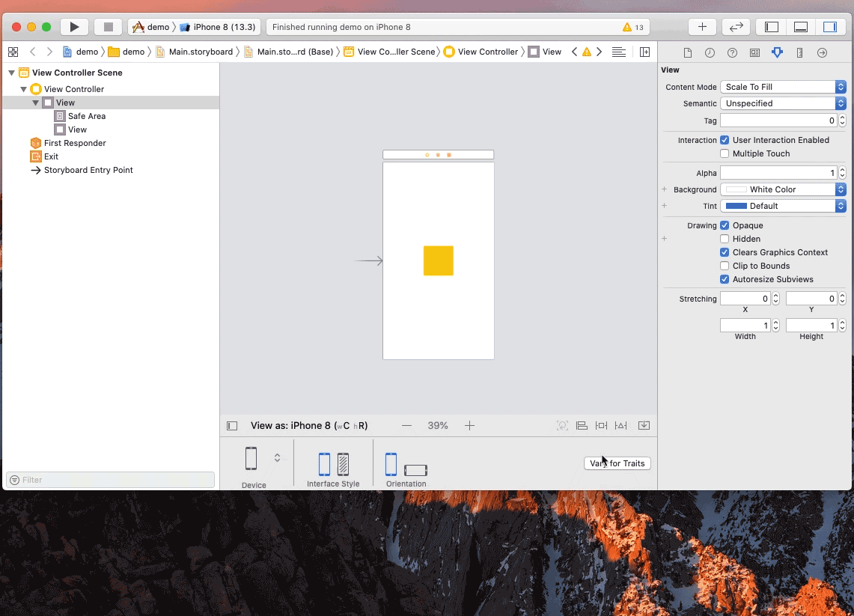The image size is (854, 616).
Task: Zoom out the storyboard canvas
Action: tap(406, 426)
